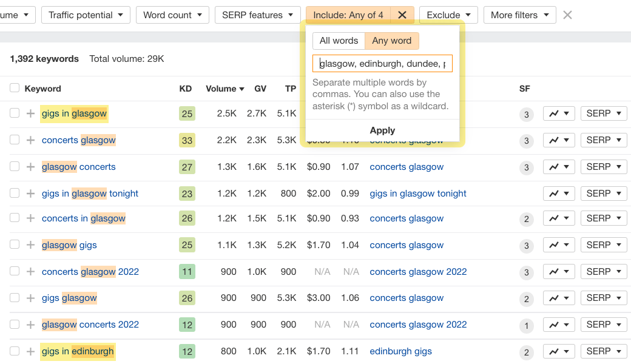Check the "concerts in glasgow" row checkbox
Image resolution: width=631 pixels, height=364 pixels.
point(14,218)
